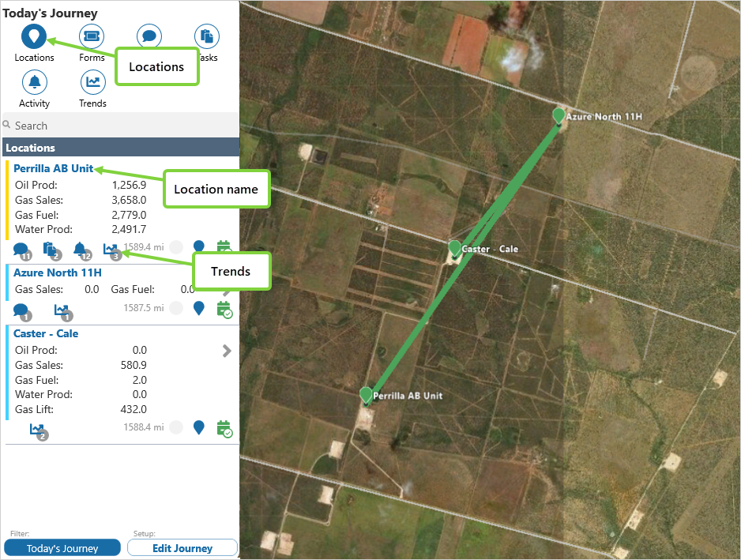
Task: Select Perrilla Water Prod value 2,491.7
Action: click(x=129, y=229)
